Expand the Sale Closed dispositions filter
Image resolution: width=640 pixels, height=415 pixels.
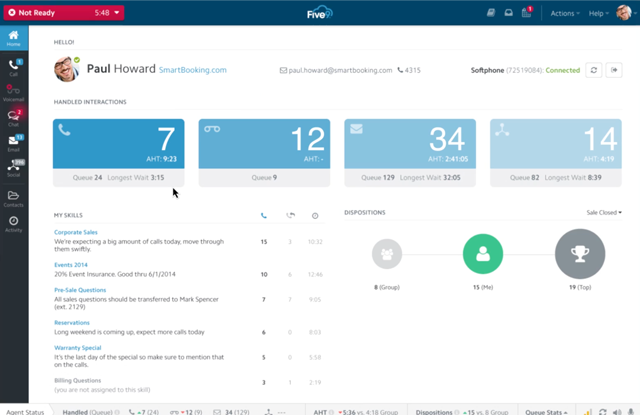(603, 212)
